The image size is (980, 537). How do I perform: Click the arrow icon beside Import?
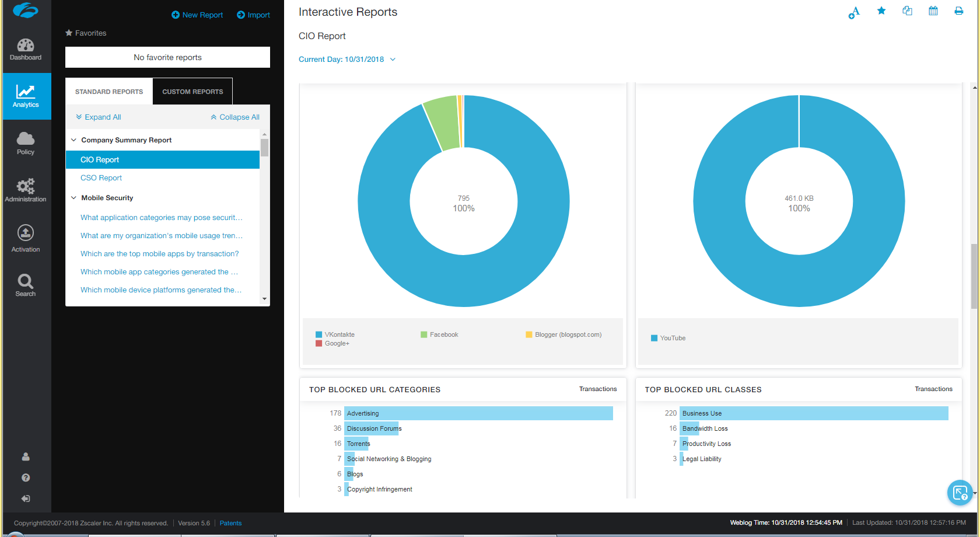(241, 15)
